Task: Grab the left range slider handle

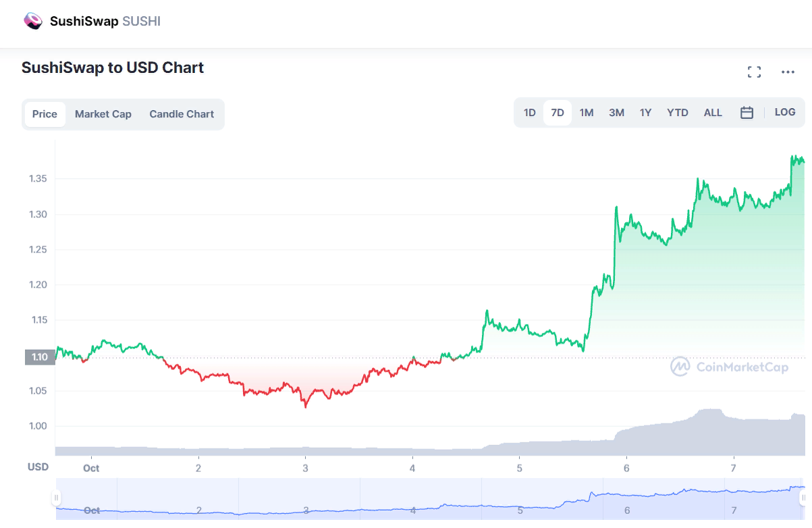Action: 56,498
